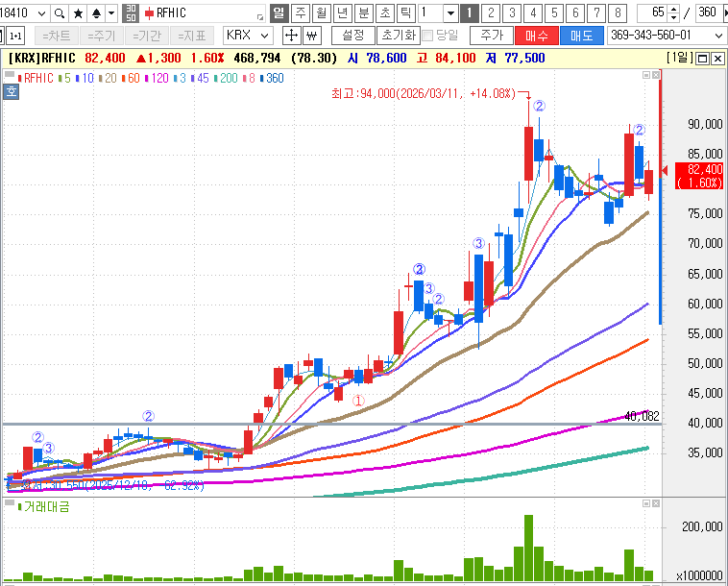Select the 월 (monthly) period tab
The image size is (728, 586).
(322, 13)
